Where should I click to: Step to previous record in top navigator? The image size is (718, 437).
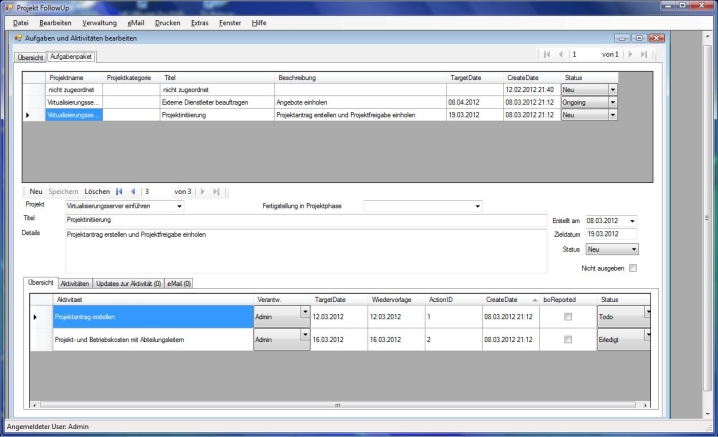tap(561, 53)
